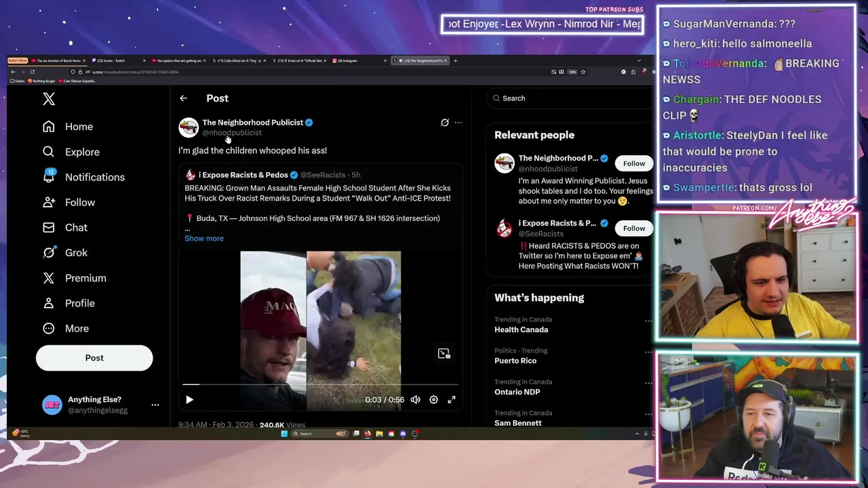Open Notifications in the sidebar
The image size is (868, 488).
click(83, 177)
